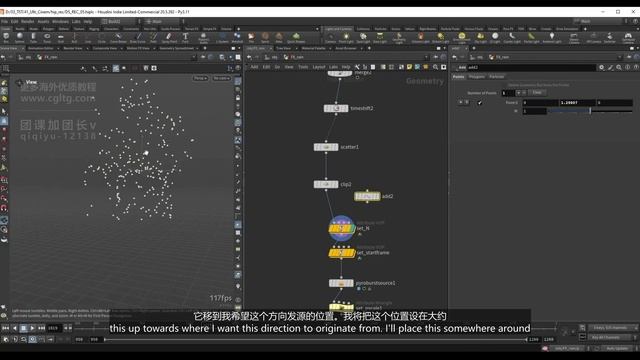Switch to the Polygons tab

[x=476, y=77]
